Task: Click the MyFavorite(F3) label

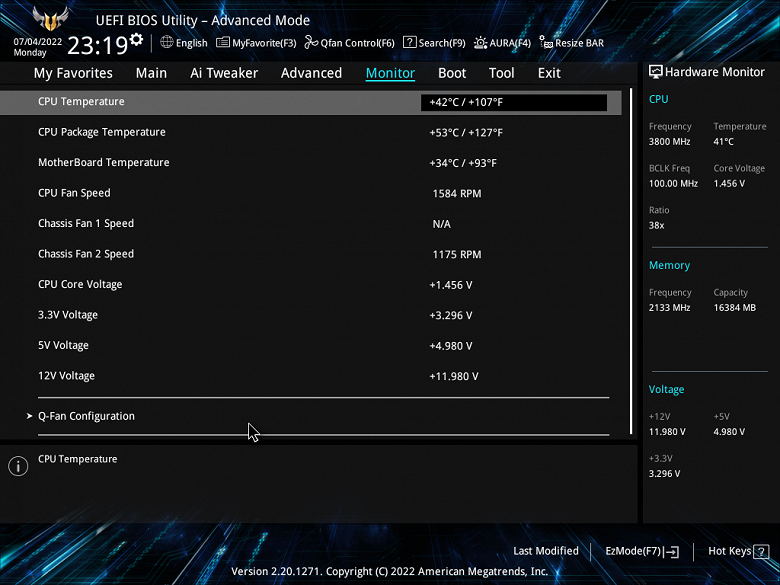Action: coord(264,43)
